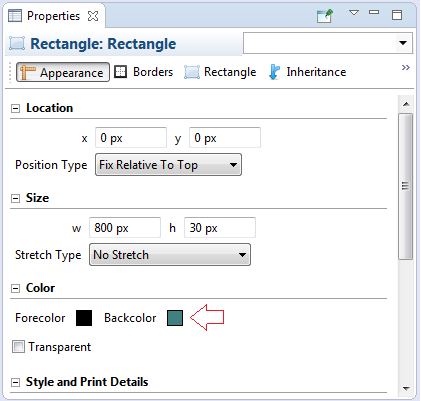Image resolution: width=421 pixels, height=401 pixels.
Task: Click the width input field
Action: (x=125, y=228)
